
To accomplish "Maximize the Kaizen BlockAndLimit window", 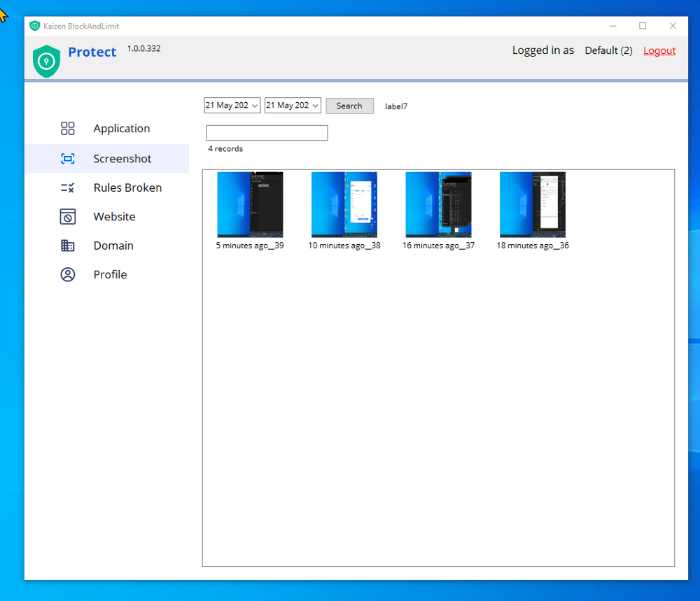I will tap(643, 26).
